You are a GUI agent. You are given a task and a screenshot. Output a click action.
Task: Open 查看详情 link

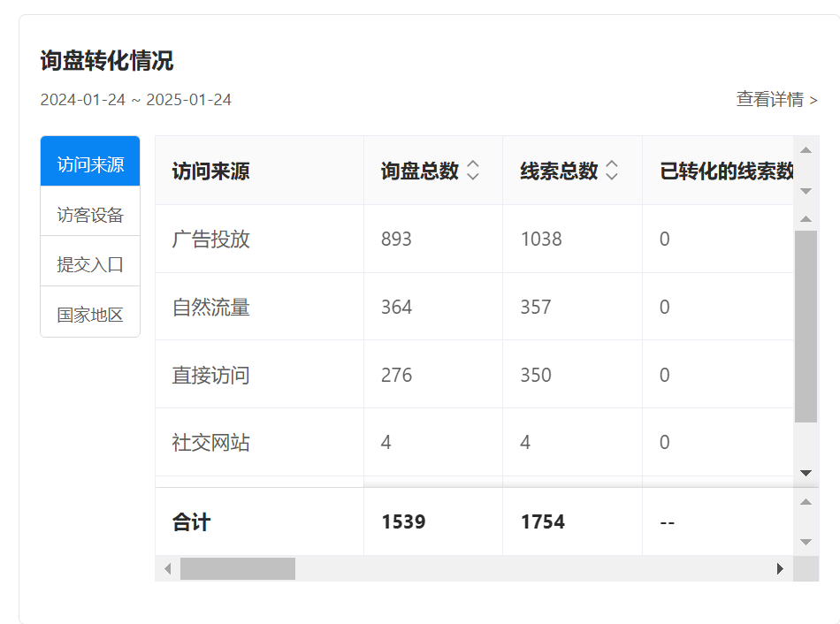pos(776,99)
